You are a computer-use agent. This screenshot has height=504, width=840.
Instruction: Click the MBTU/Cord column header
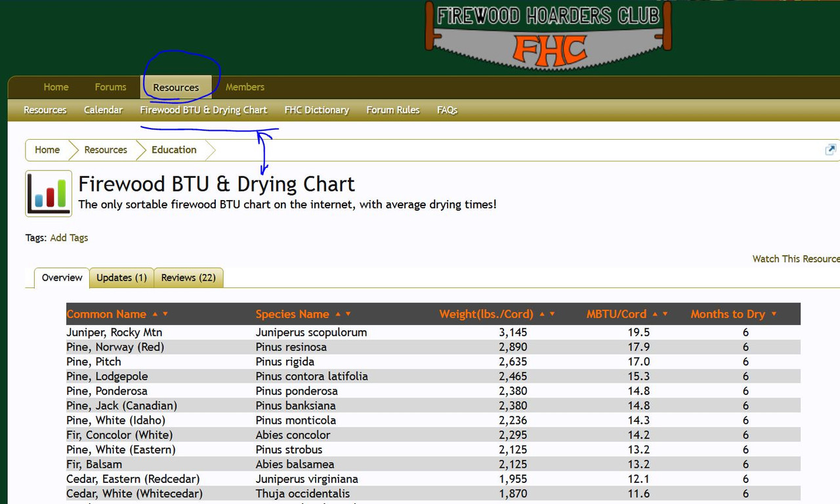pyautogui.click(x=616, y=314)
